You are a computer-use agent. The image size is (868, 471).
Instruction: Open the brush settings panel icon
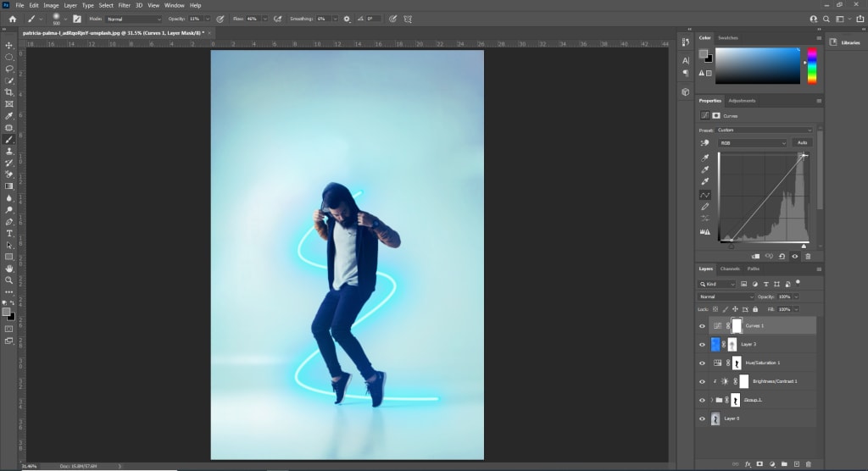[x=77, y=19]
